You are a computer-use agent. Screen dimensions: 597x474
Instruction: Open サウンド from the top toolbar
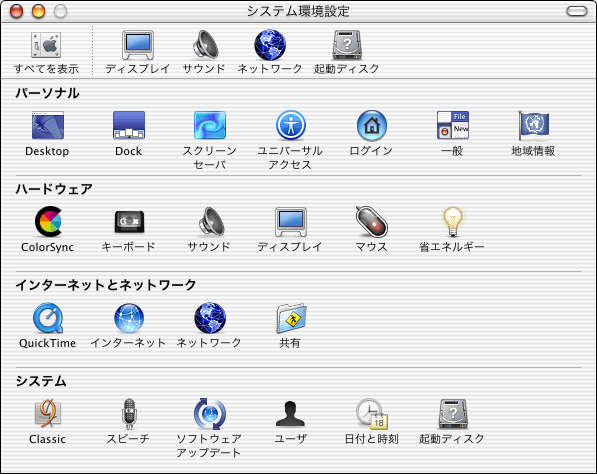(205, 45)
